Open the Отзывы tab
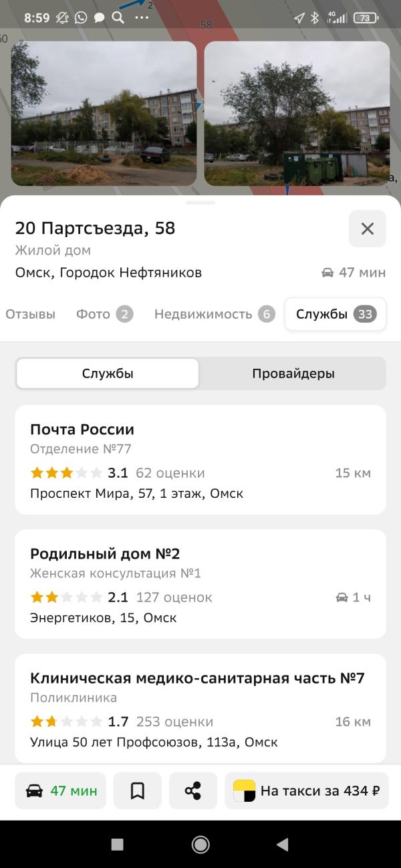Viewport: 401px width, 868px height. point(31,314)
